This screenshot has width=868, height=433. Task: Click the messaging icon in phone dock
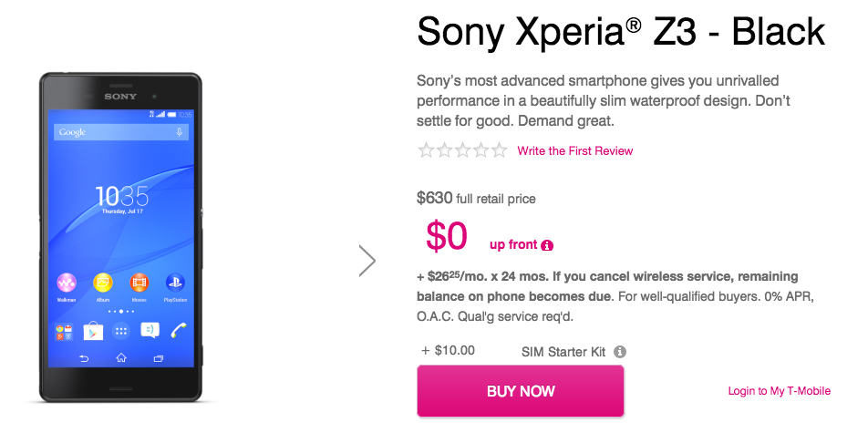pos(150,331)
